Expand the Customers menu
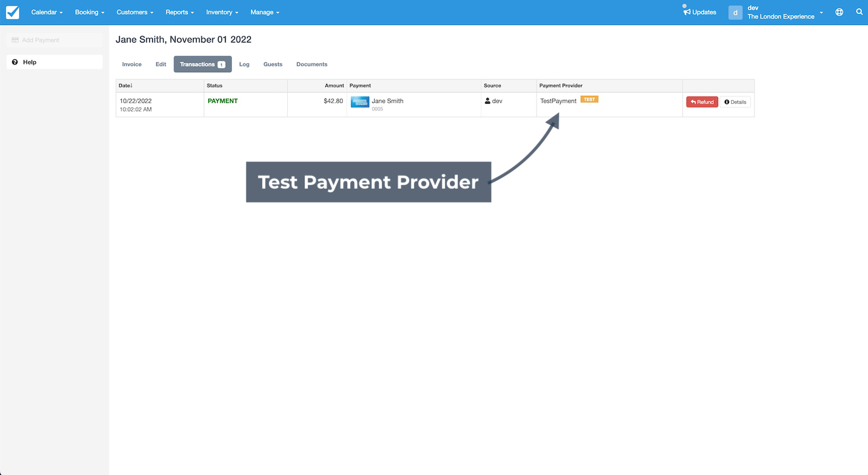 [135, 12]
